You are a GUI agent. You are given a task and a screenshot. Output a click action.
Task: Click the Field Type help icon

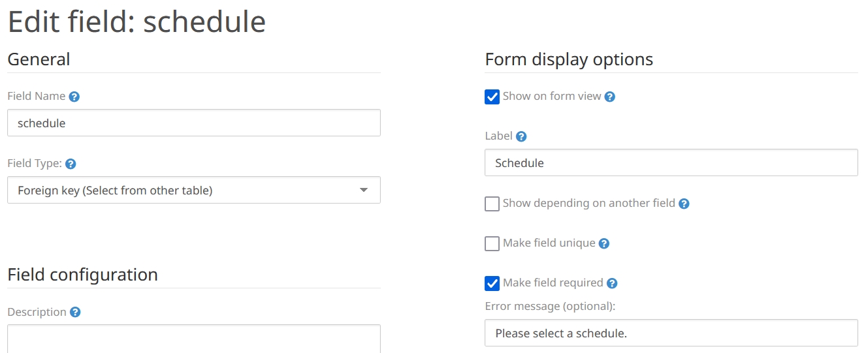coord(71,164)
